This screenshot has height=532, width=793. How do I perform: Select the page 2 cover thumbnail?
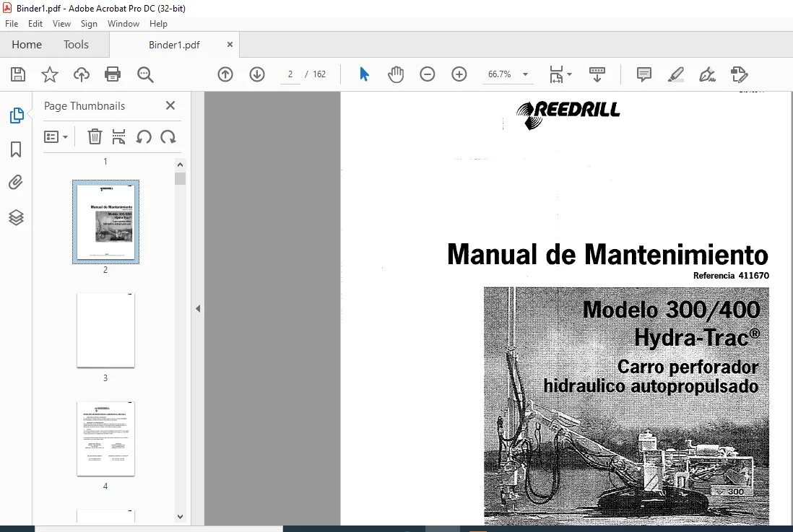[105, 222]
